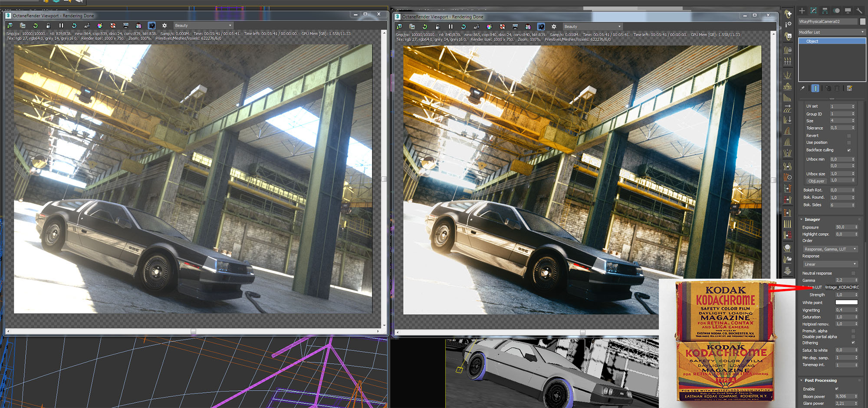This screenshot has height=408, width=868.
Task: Click the highlighted camera icon in the left viewport
Action: tap(151, 26)
